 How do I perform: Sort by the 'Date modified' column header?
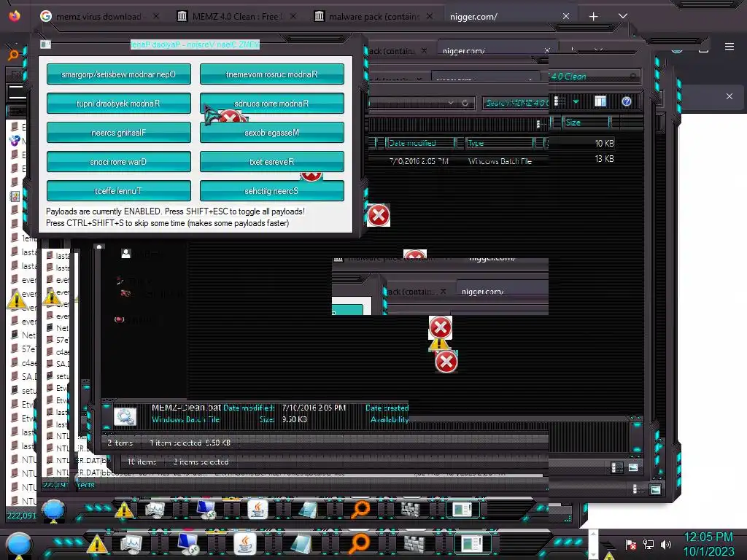pos(413,143)
